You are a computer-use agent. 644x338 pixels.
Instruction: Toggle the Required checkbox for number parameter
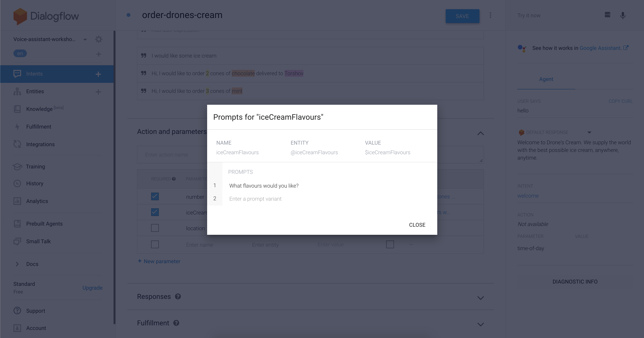(155, 196)
